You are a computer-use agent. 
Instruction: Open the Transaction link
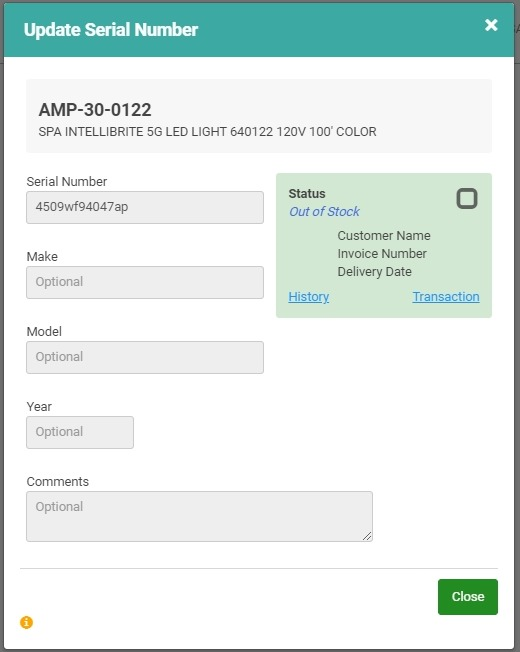(446, 296)
